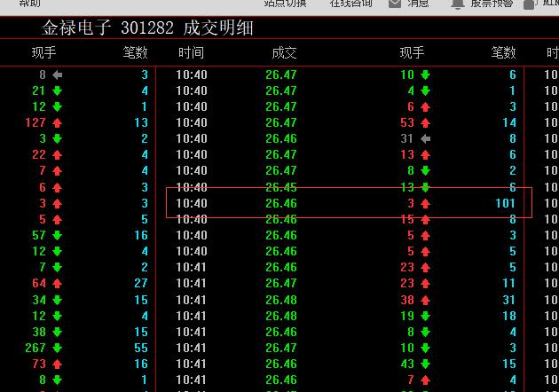Click the green down arrow beside 57

coord(57,235)
